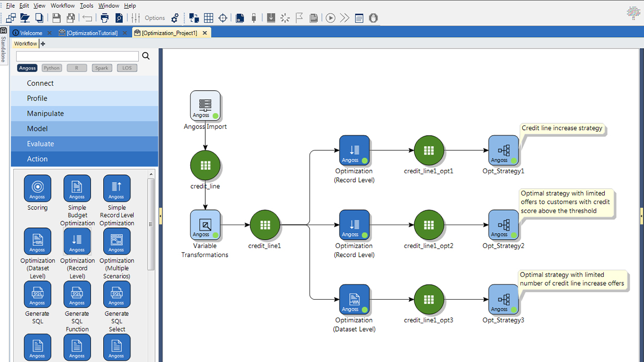This screenshot has height=362, width=644.
Task: Select the Simple Budget Optimization node
Action: (x=76, y=189)
